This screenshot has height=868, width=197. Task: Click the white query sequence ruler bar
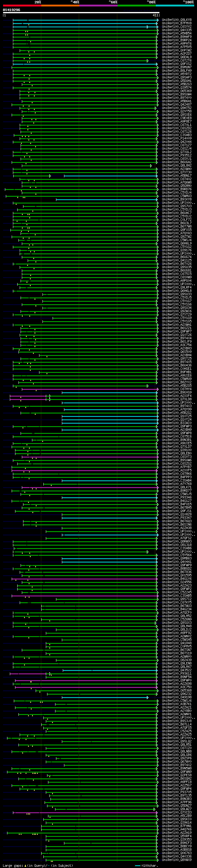(x=81, y=13)
